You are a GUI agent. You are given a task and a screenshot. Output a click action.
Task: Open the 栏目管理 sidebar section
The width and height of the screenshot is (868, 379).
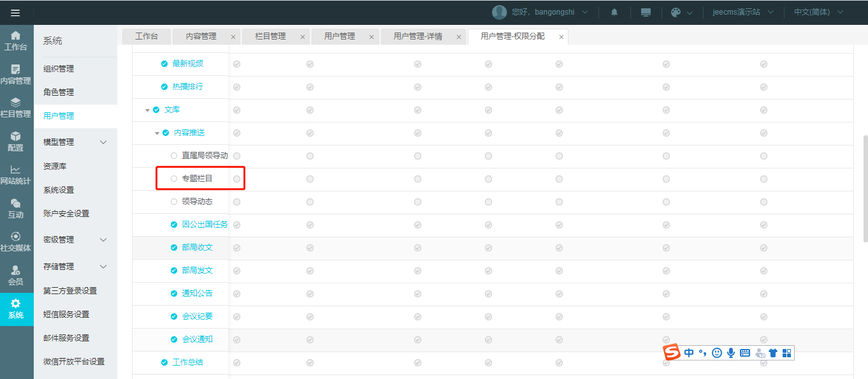[x=16, y=107]
